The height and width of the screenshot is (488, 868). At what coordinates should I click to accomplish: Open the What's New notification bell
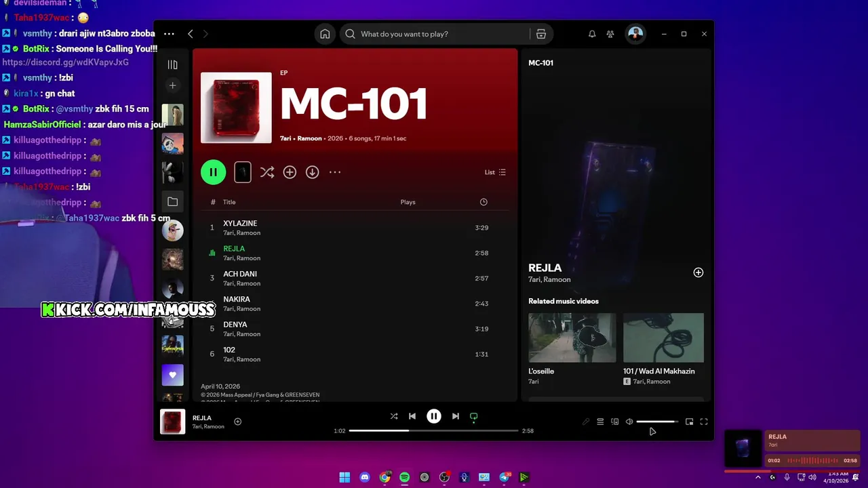pyautogui.click(x=592, y=34)
